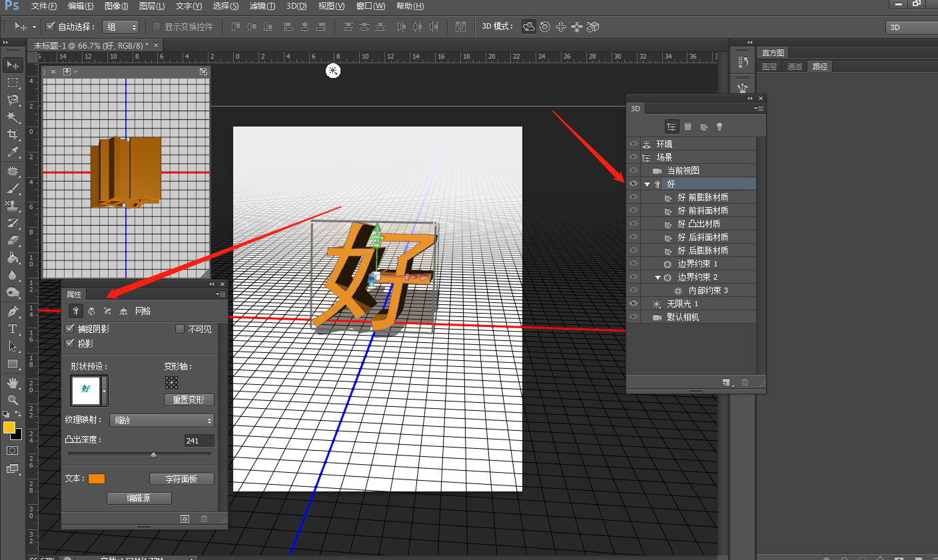This screenshot has height=560, width=938.
Task: Select the Crop tool
Action: pyautogui.click(x=12, y=135)
